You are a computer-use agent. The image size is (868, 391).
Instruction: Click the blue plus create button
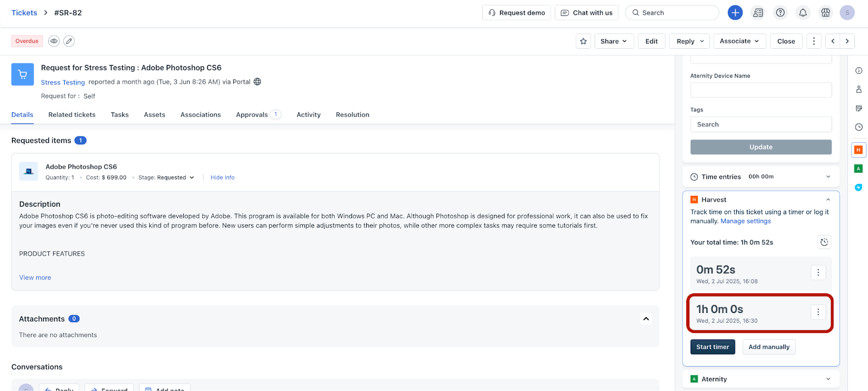click(735, 12)
